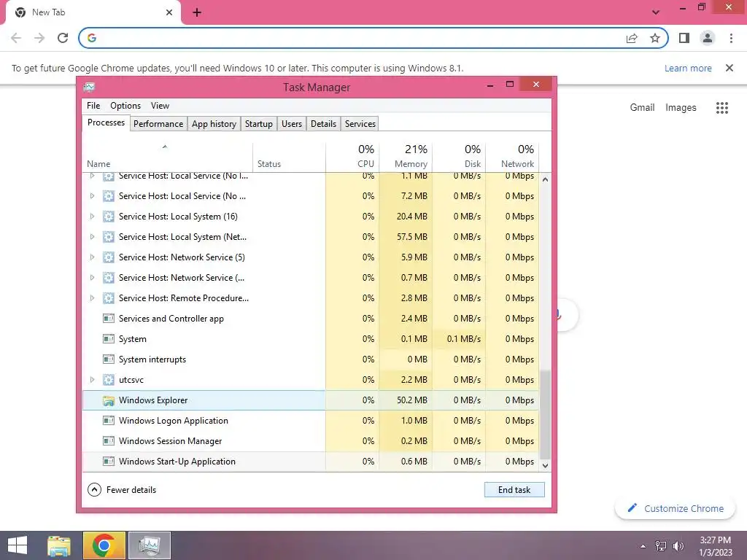Switch to the Services tab

(x=360, y=124)
